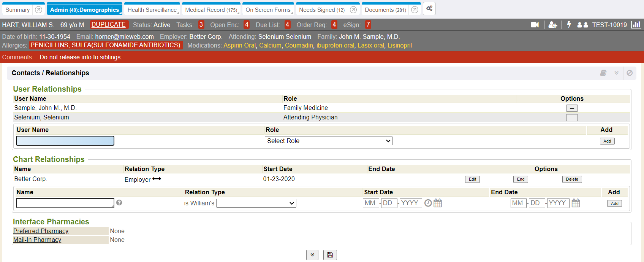Open the Select Role dropdown

pyautogui.click(x=329, y=141)
